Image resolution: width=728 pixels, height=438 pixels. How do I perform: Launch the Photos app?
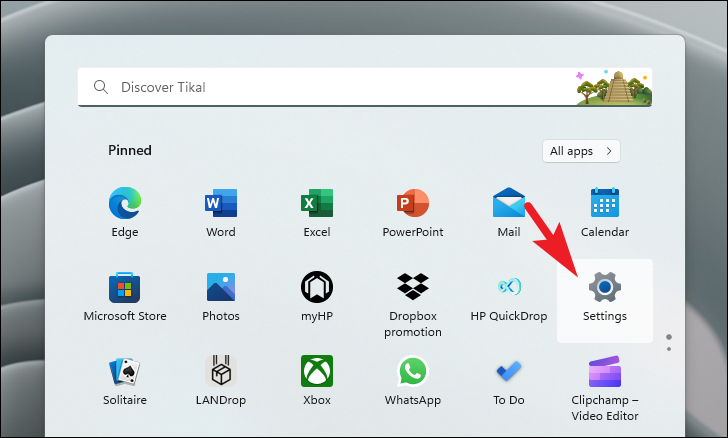pyautogui.click(x=221, y=287)
